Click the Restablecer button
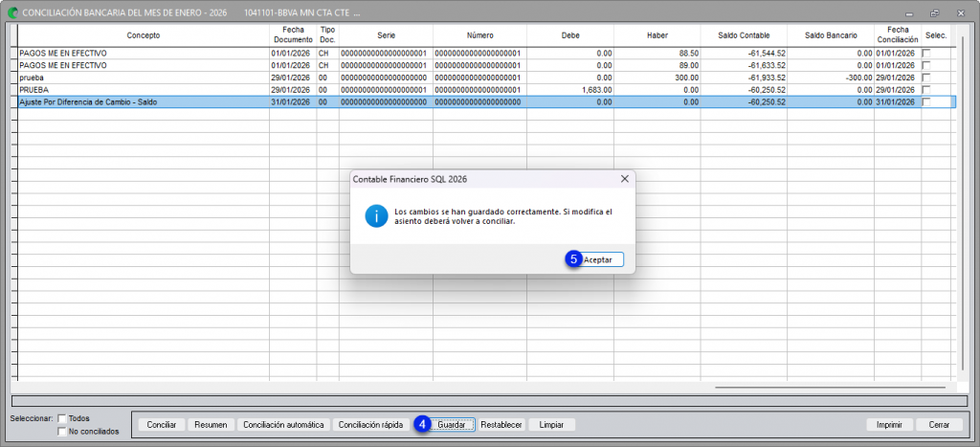The width and height of the screenshot is (980, 447). [x=501, y=424]
